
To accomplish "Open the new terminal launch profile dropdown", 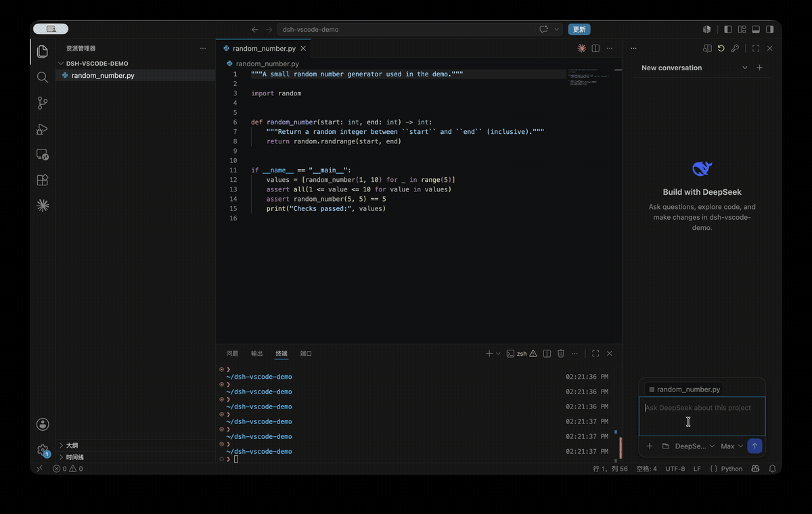I will (499, 354).
